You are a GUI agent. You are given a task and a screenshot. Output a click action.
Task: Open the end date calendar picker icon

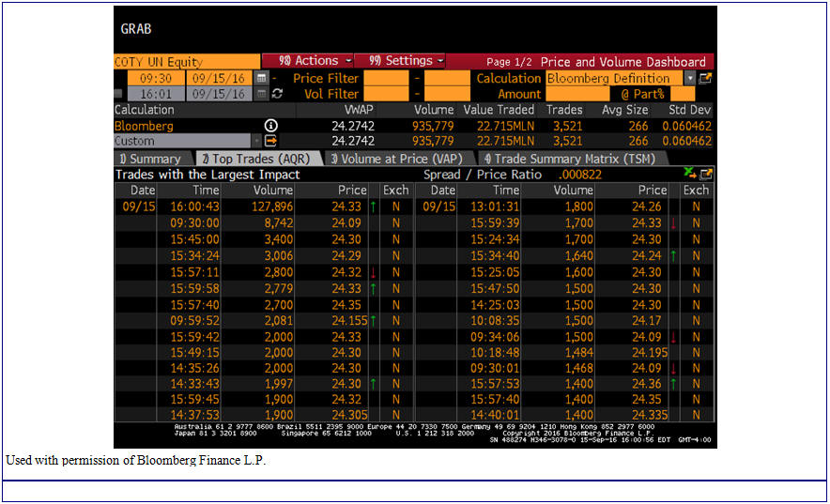tap(262, 94)
